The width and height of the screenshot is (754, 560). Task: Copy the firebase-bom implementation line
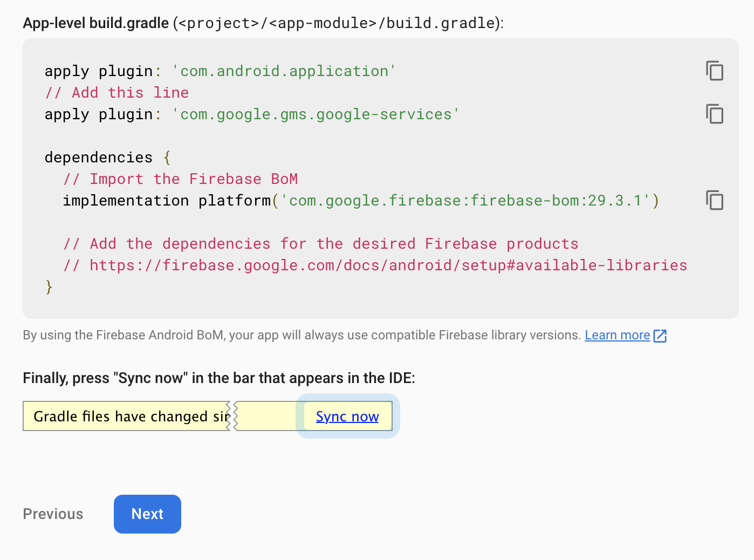pos(715,200)
